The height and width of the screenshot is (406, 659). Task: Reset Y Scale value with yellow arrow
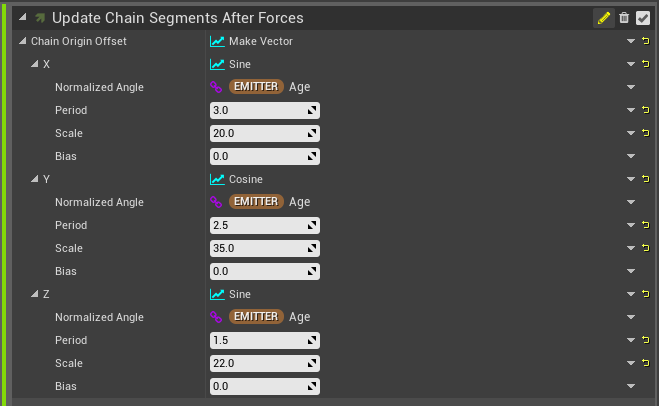point(646,248)
